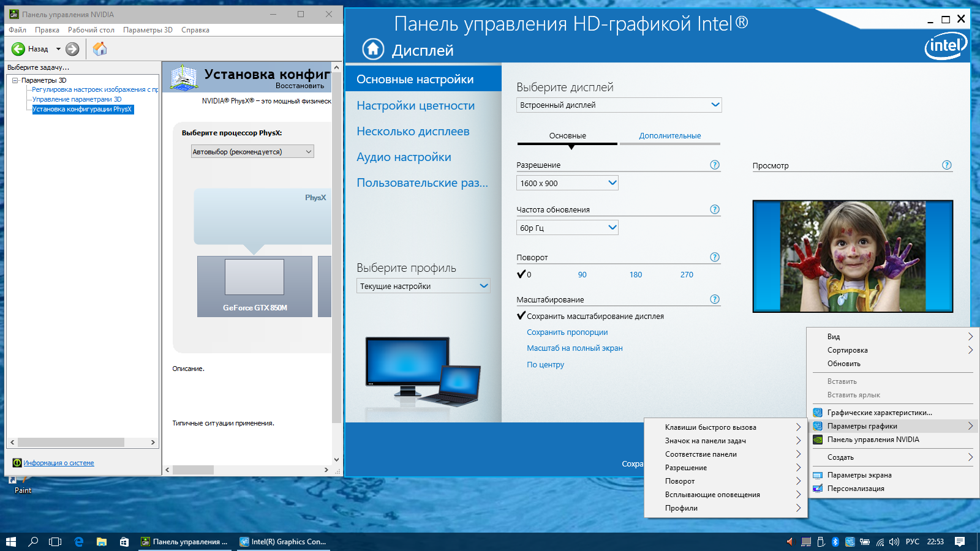
Task: Switch to the Дополнительные tab
Action: click(x=670, y=136)
